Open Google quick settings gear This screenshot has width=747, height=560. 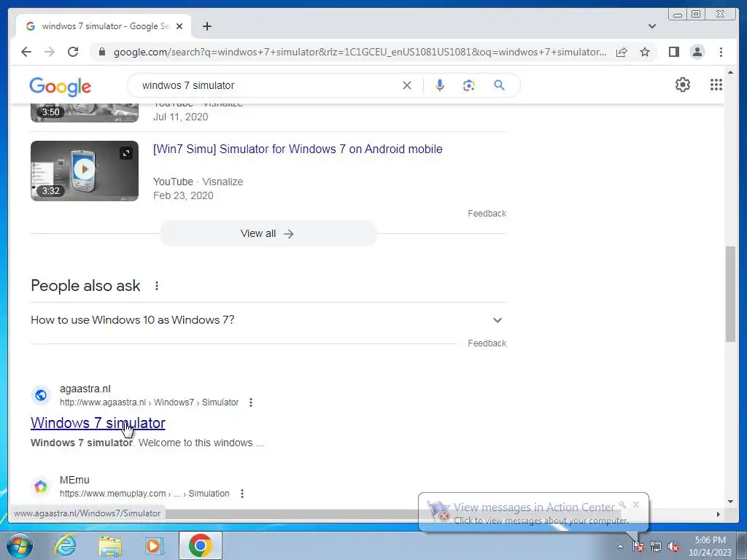(683, 85)
